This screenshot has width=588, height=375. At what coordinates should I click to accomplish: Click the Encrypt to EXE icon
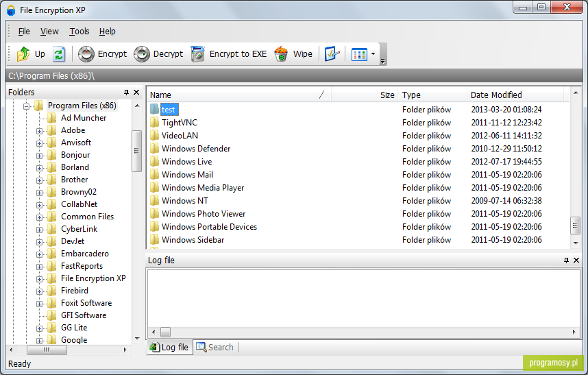pos(197,54)
